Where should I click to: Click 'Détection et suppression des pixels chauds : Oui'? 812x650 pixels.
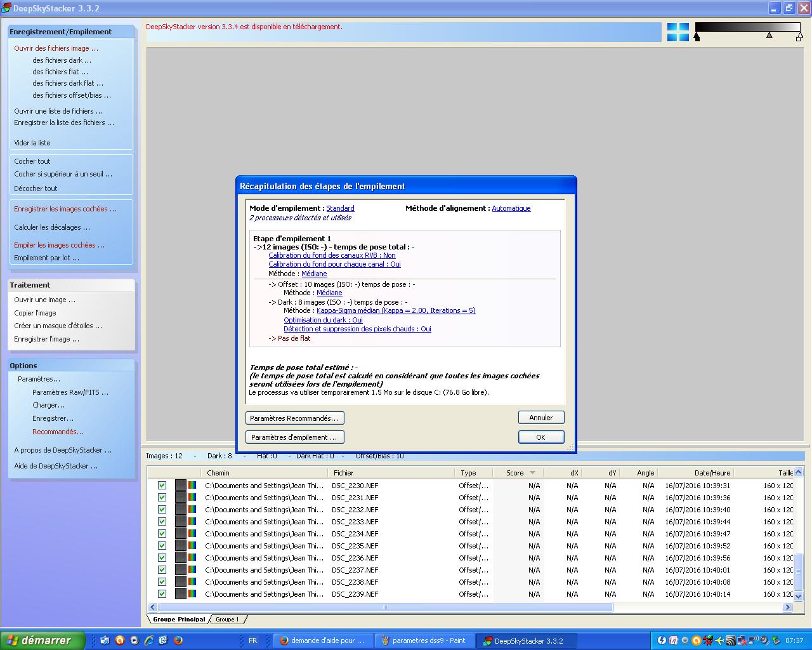pos(357,329)
